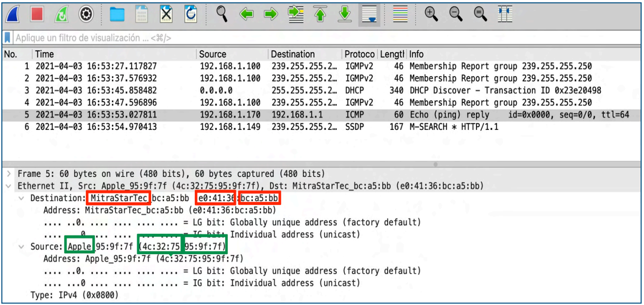The height and width of the screenshot is (305, 644).
Task: Open a capture file via the folder icon
Action: click(117, 14)
